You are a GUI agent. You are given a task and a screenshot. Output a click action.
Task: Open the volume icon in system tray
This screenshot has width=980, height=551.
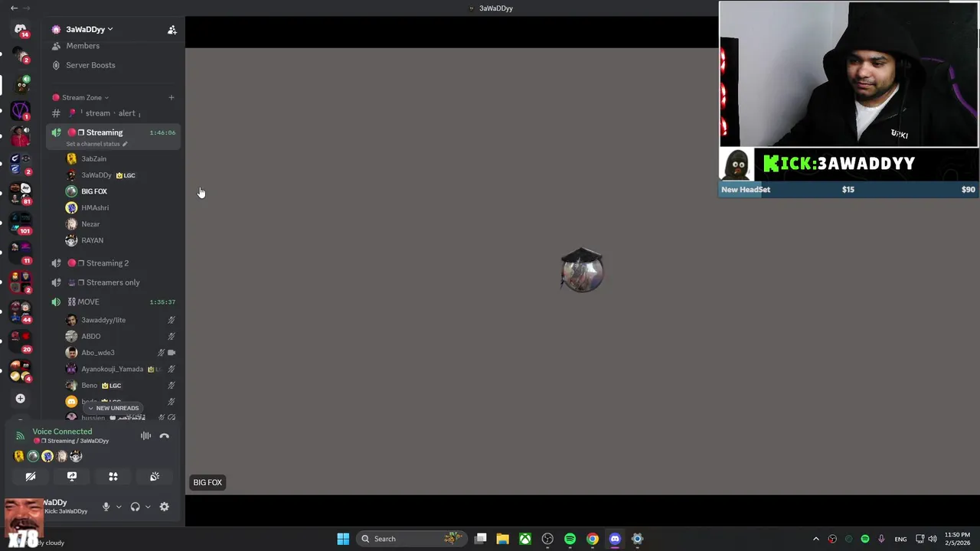(x=933, y=539)
